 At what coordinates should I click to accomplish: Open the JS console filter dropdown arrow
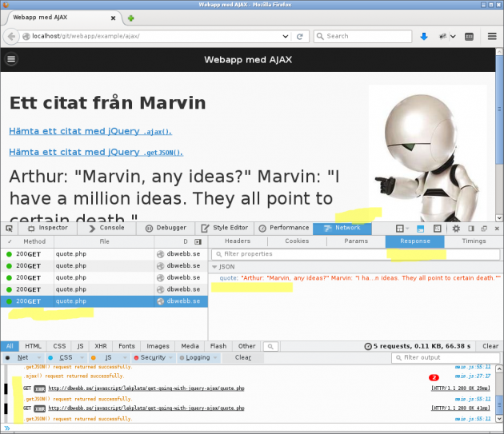125,358
